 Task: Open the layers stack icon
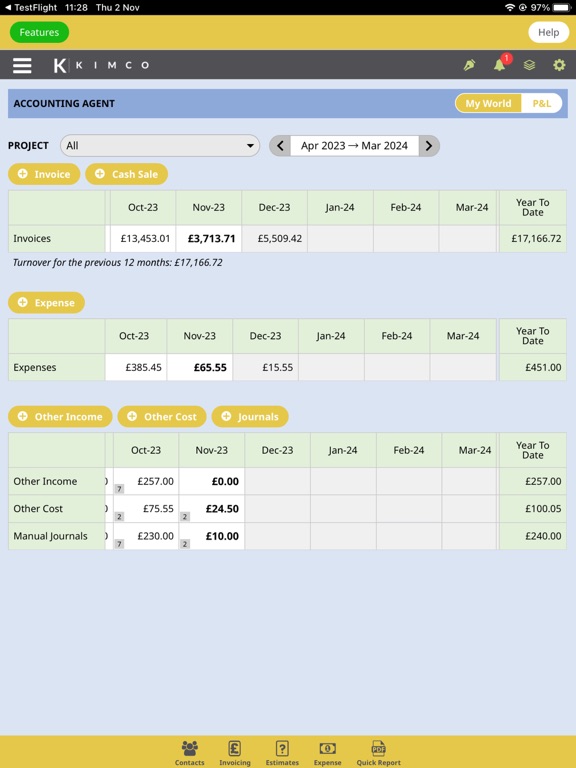click(529, 65)
